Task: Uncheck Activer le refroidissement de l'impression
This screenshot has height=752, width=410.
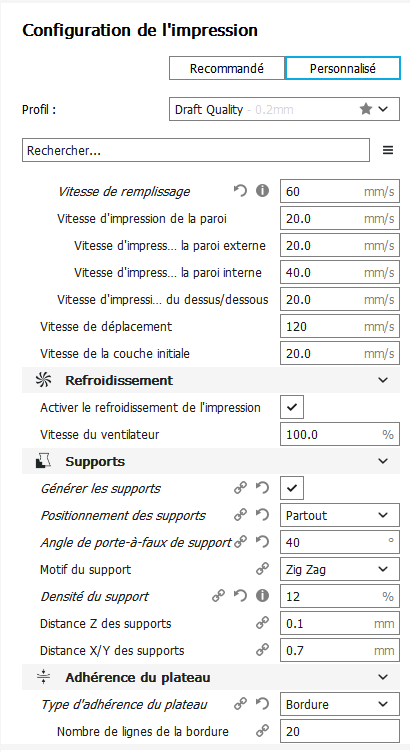Action: tap(292, 408)
